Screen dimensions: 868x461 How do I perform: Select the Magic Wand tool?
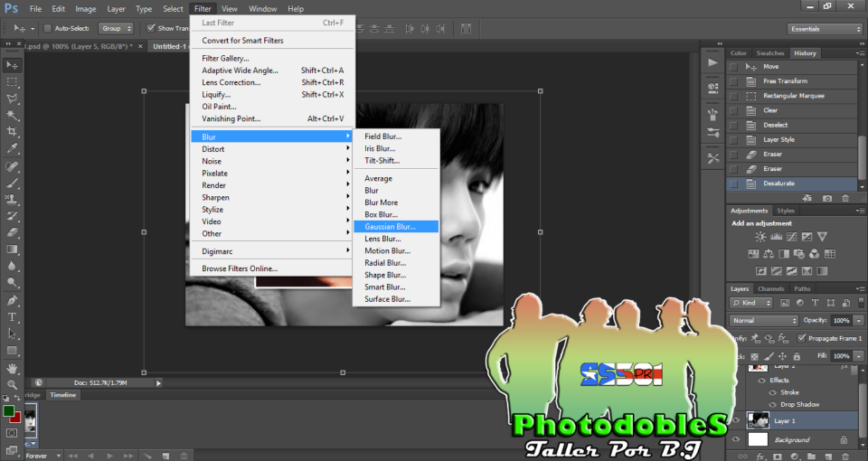(x=12, y=115)
